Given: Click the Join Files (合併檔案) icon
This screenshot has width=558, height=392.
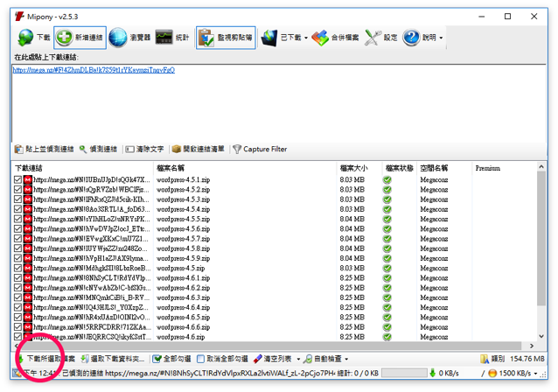Looking at the screenshot, I should (320, 38).
